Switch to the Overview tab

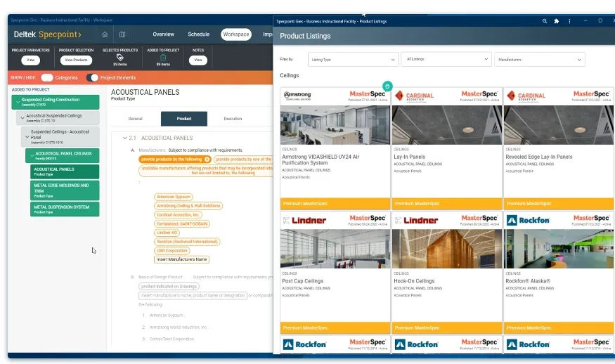(164, 34)
